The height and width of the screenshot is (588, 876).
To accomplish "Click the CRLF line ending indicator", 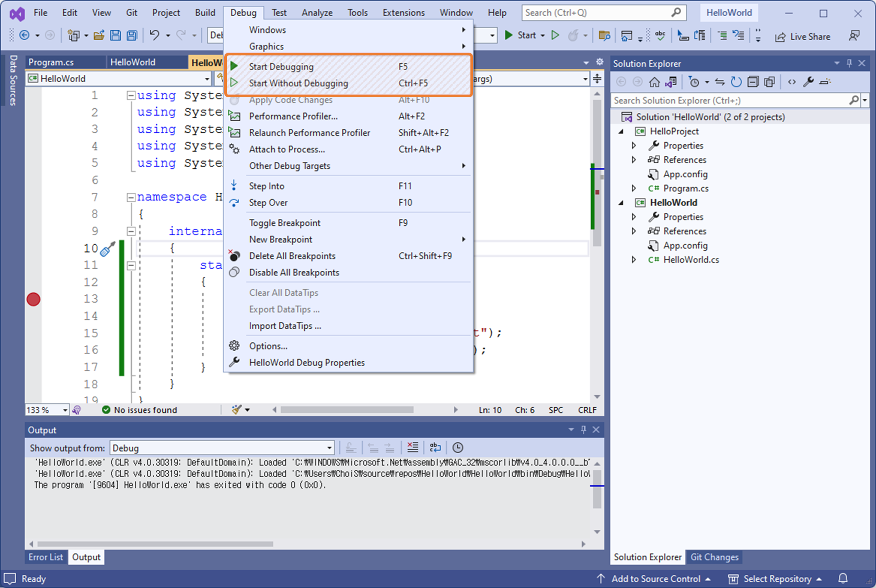I will pos(587,410).
